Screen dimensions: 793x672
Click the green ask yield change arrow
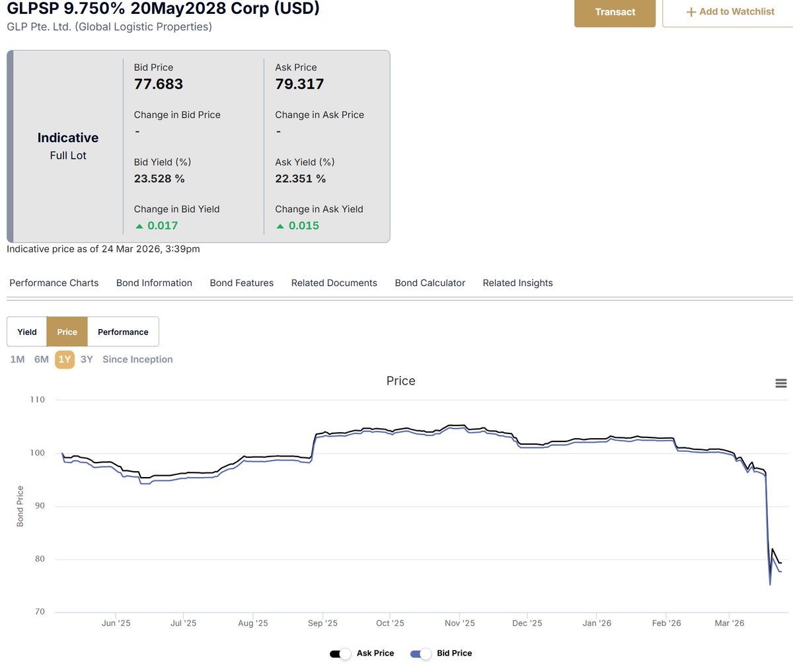point(280,226)
